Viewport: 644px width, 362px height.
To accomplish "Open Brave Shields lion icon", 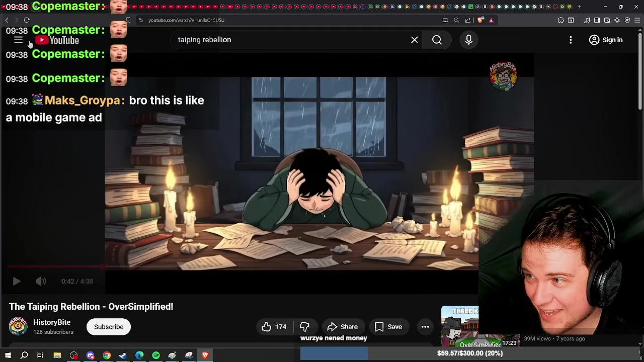I will click(x=480, y=20).
